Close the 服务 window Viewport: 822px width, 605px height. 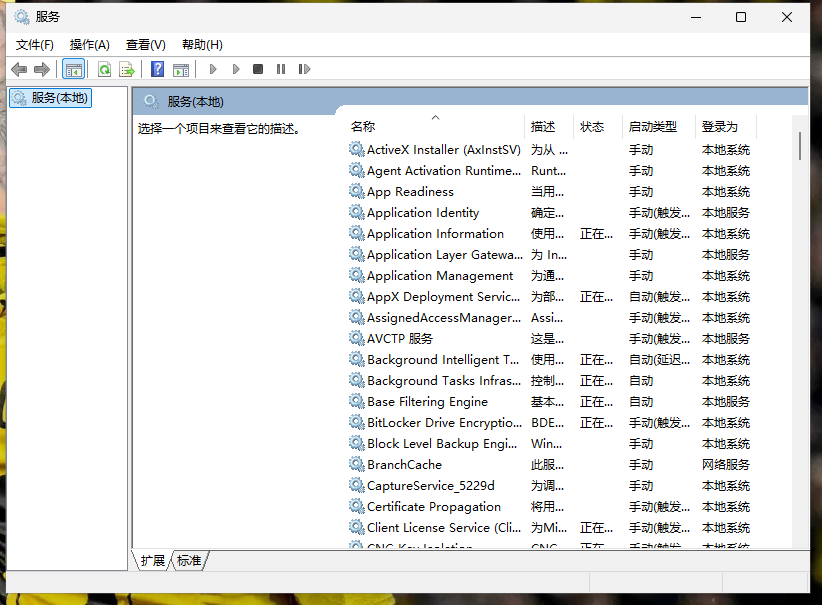point(786,17)
